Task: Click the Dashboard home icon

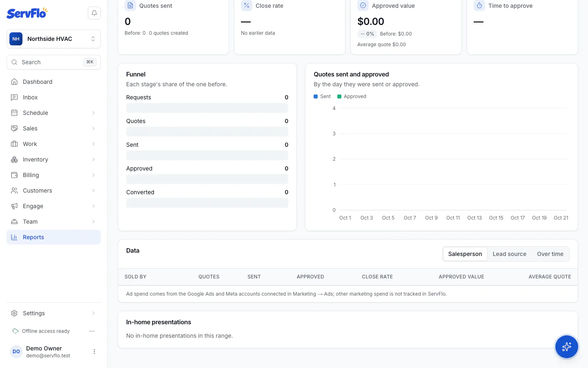Action: 14,82
